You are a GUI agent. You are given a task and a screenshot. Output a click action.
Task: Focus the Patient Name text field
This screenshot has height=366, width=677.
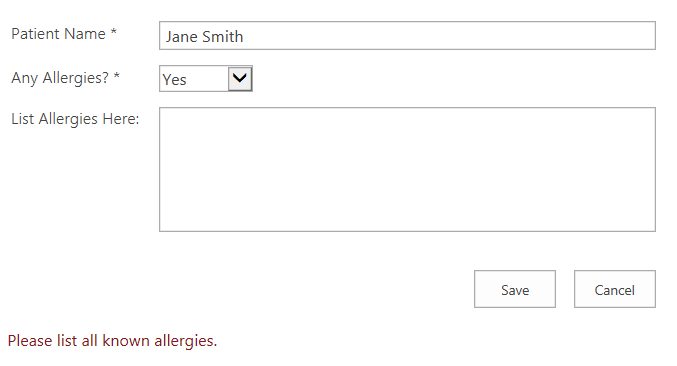tap(407, 36)
